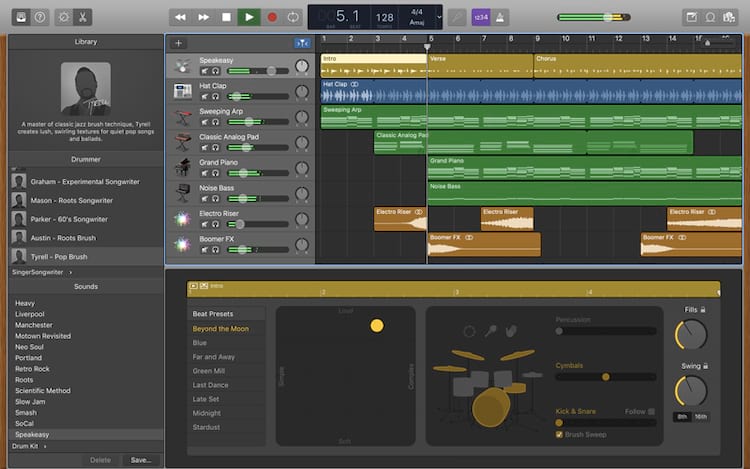Click the Quick Help question mark icon
Image resolution: width=750 pixels, height=469 pixels.
[x=39, y=17]
